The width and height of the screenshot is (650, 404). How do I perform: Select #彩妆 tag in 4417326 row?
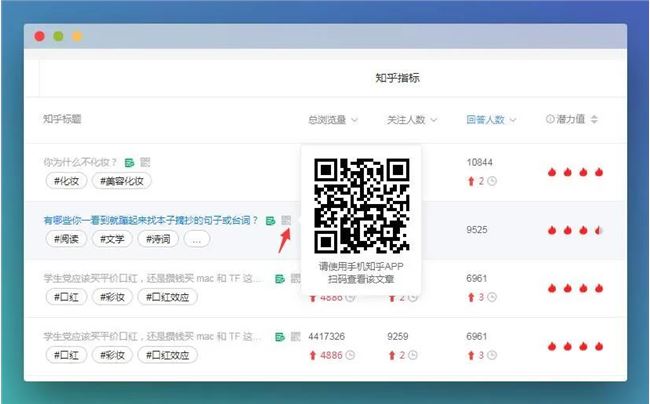point(112,355)
